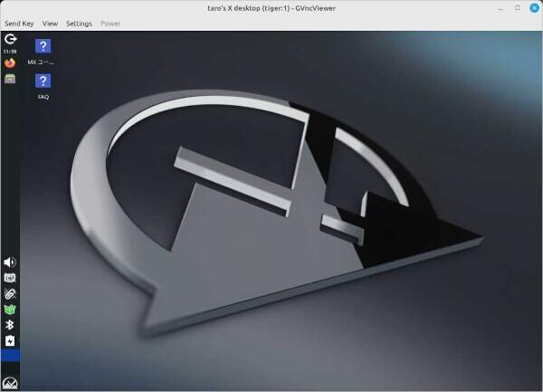Image resolution: width=543 pixels, height=392 pixels.
Task: Select the blue workspace switcher
Action: click(10, 356)
